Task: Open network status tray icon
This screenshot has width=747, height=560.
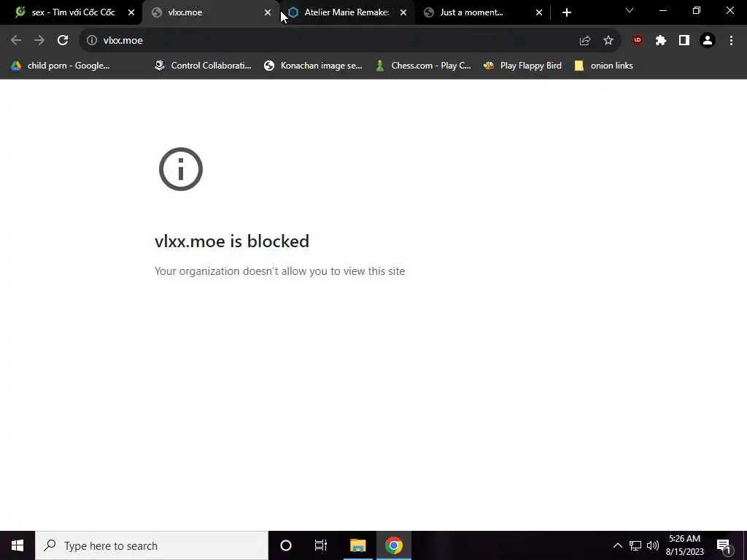Action: [x=635, y=545]
